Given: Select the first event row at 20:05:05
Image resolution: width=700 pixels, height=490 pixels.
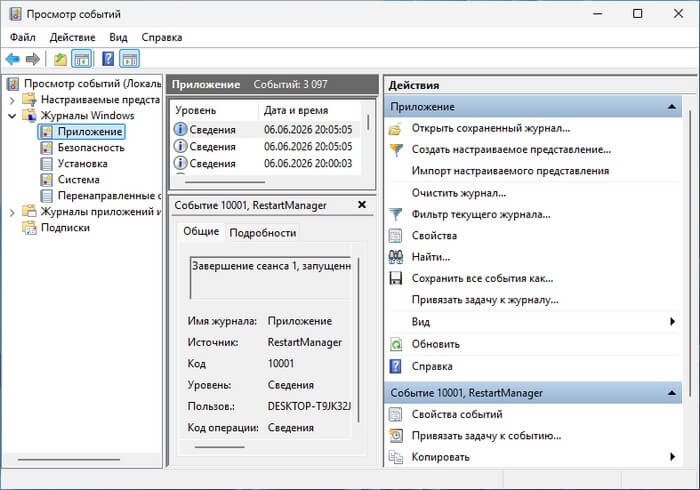Looking at the screenshot, I should point(266,130).
